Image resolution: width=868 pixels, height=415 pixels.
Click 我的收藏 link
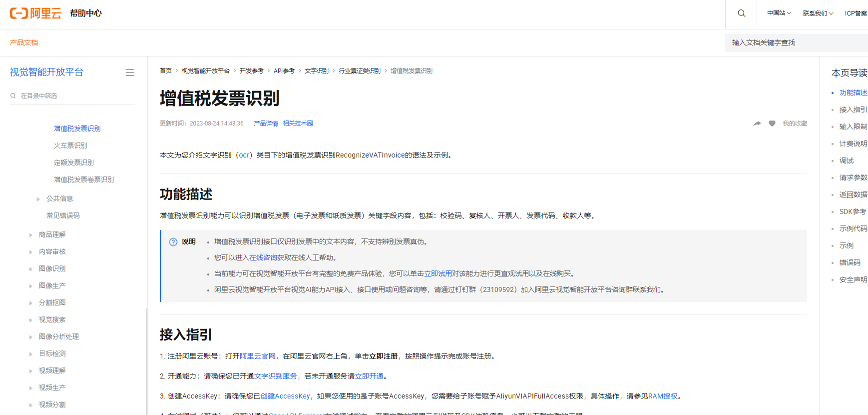795,123
